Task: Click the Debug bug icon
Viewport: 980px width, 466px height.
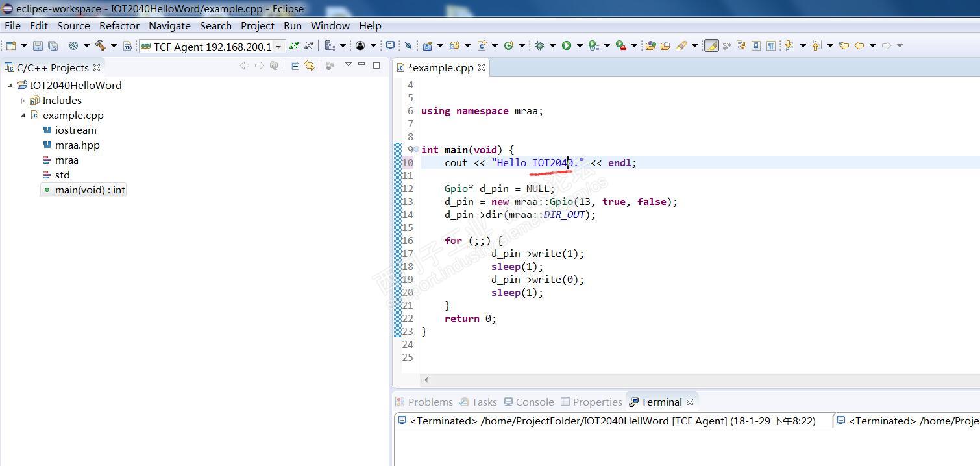Action: pos(539,45)
